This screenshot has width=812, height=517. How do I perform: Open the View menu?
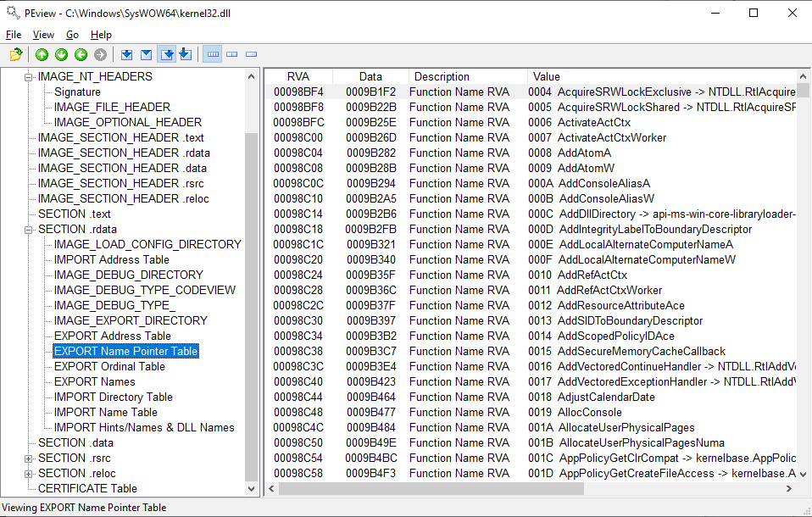43,35
